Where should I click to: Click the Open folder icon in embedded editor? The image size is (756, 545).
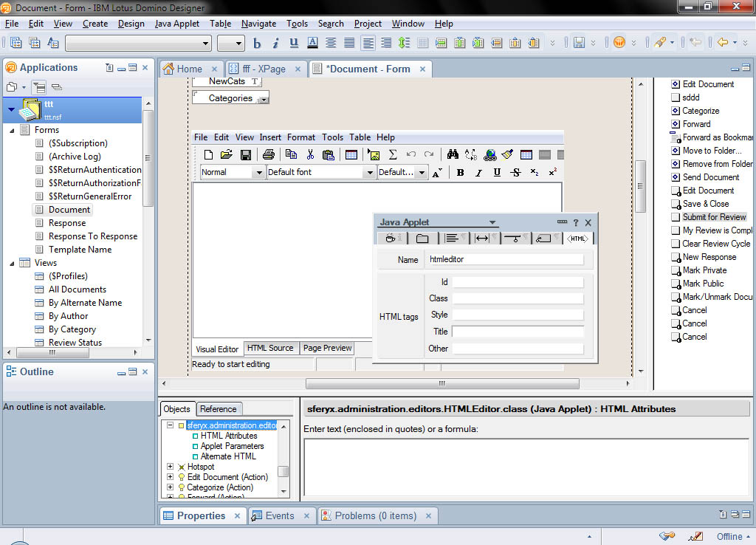227,155
